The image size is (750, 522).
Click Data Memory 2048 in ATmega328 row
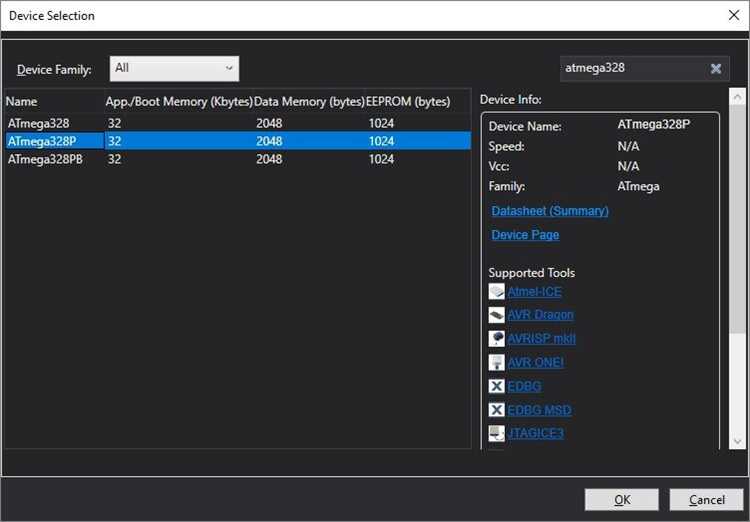point(269,123)
